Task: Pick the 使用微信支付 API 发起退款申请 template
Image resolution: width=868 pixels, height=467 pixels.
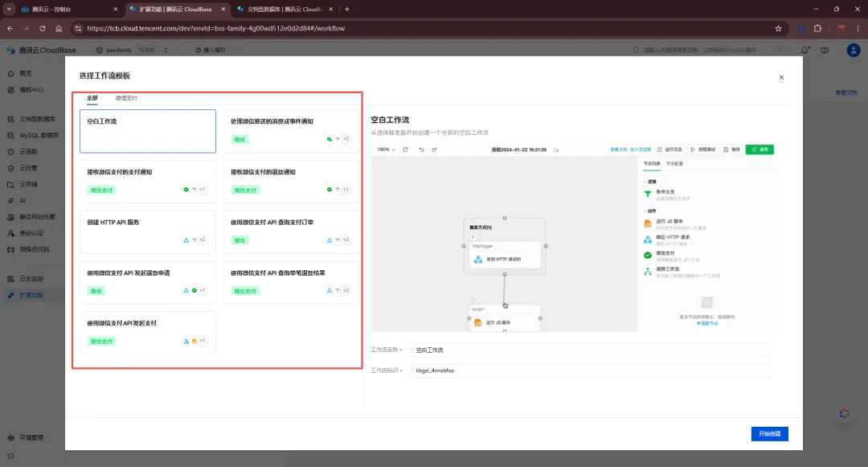Action: [x=148, y=282]
